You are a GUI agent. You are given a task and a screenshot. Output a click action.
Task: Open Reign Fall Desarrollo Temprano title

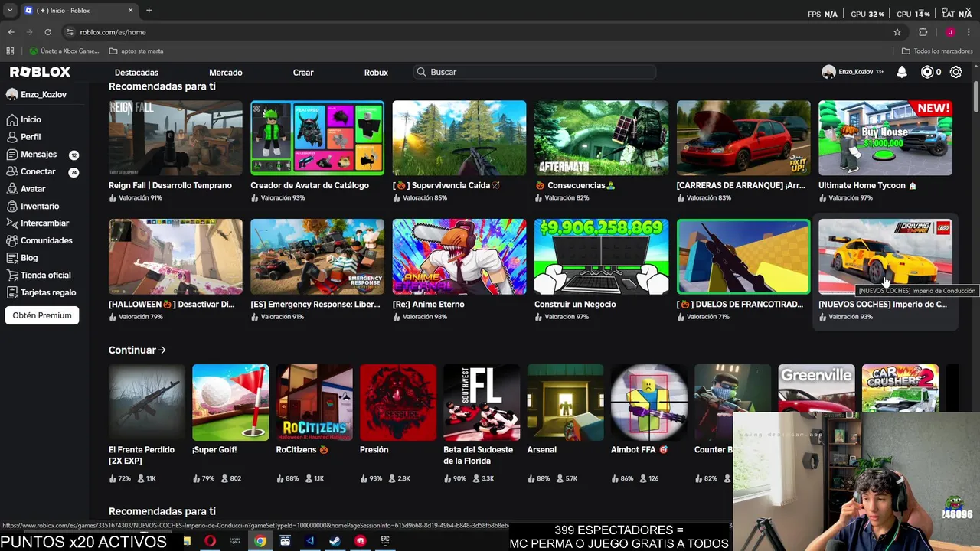point(170,185)
